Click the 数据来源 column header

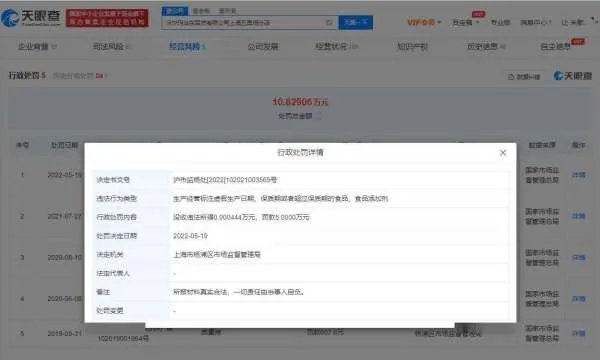(x=542, y=145)
